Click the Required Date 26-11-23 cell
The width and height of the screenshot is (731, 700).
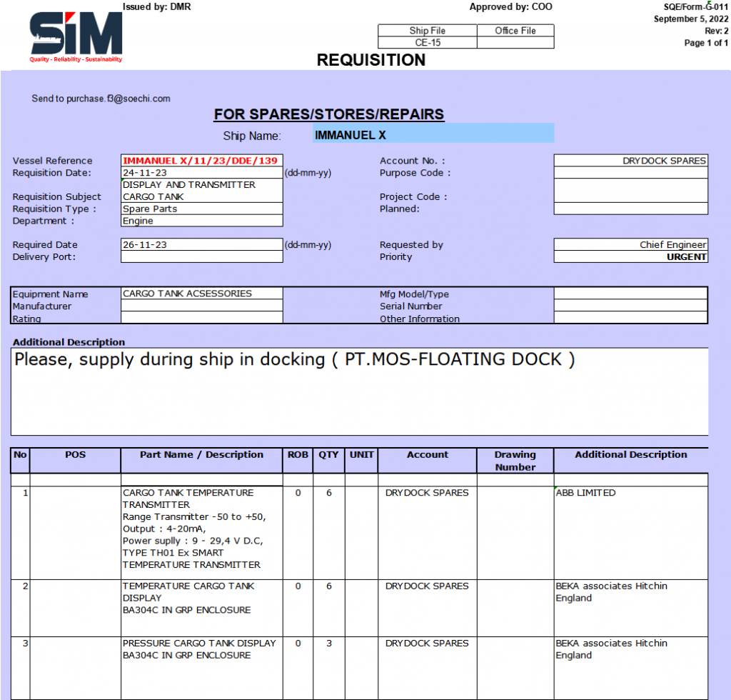[x=202, y=245]
